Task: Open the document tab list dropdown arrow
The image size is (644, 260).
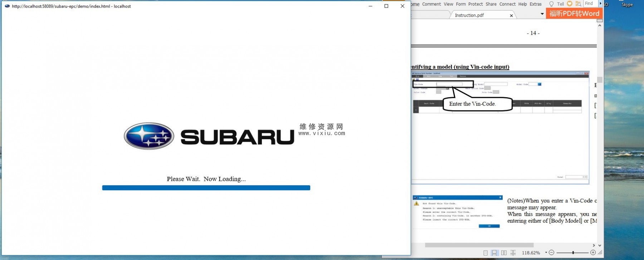Action: (542, 14)
